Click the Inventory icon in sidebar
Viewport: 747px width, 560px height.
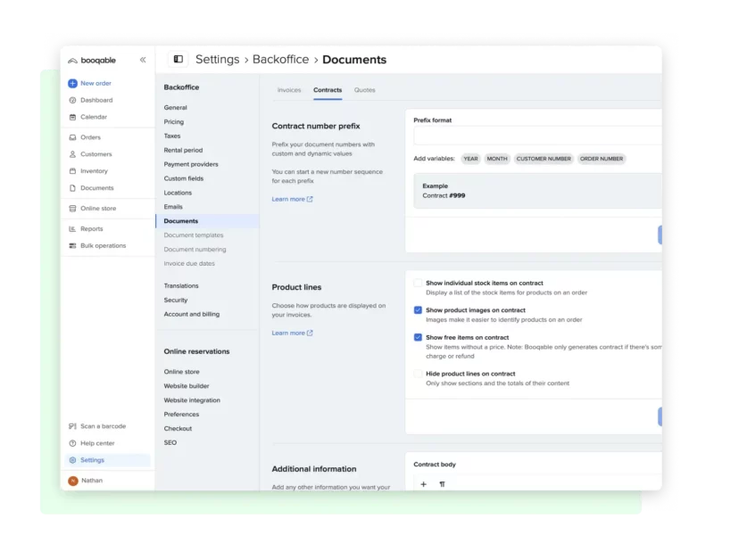pyautogui.click(x=72, y=171)
